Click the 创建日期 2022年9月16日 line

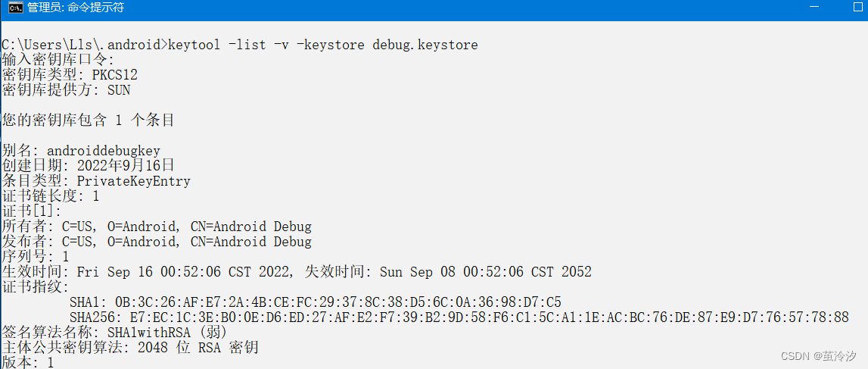tap(88, 166)
